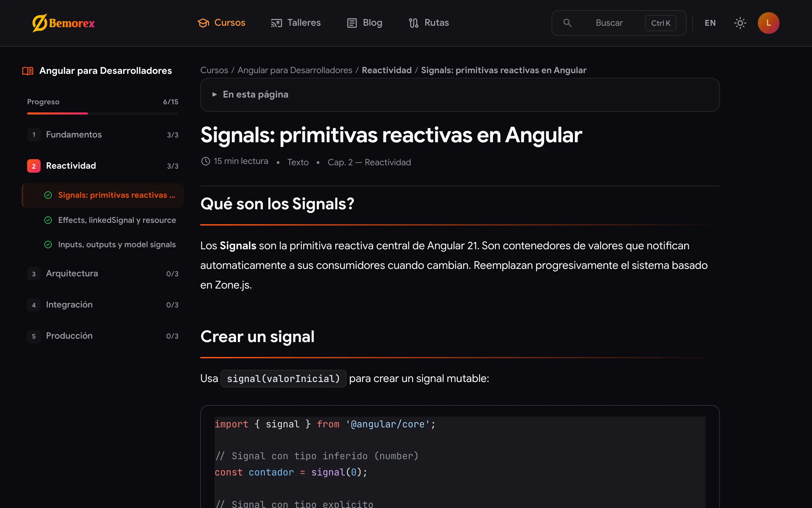Click the Buscar search field
This screenshot has height=508, width=812.
click(x=619, y=23)
